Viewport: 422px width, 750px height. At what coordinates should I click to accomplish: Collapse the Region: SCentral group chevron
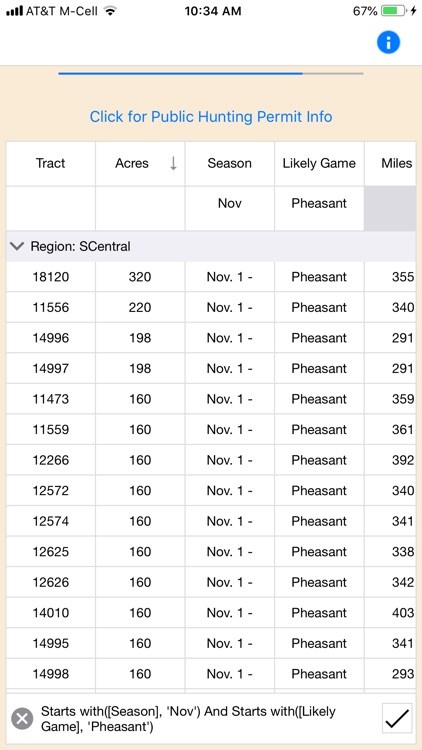[x=17, y=246]
